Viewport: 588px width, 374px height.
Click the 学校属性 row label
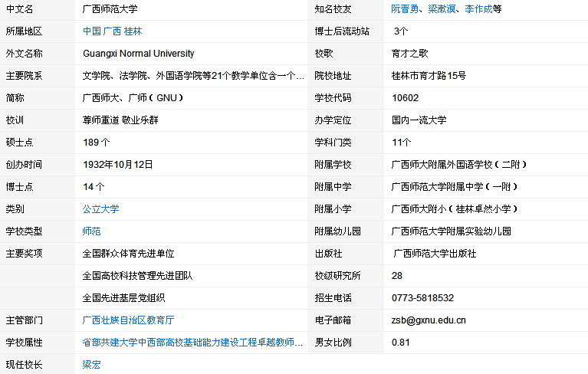click(24, 342)
